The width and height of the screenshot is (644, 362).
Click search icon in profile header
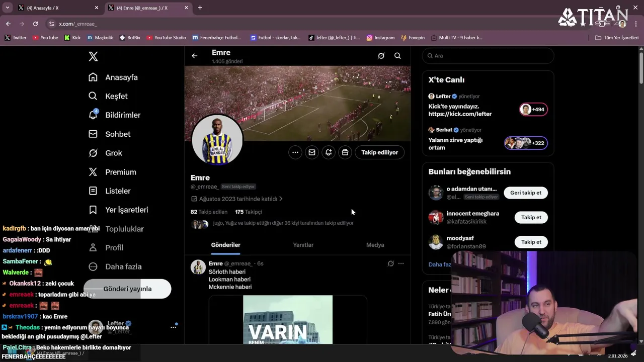point(397,56)
